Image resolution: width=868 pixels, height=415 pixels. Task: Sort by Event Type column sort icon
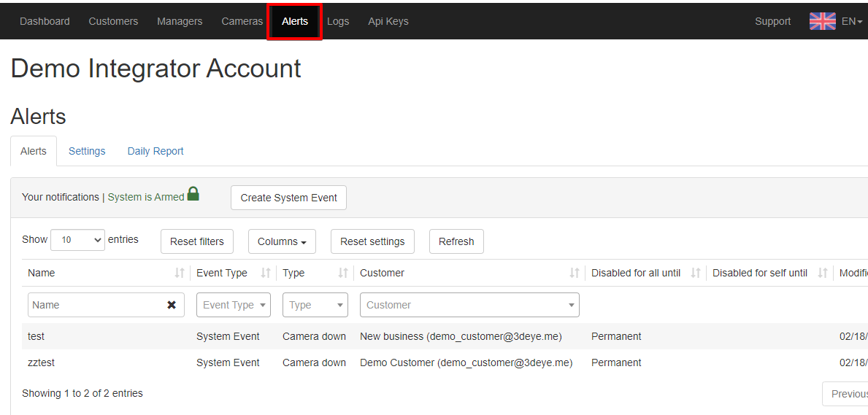point(266,273)
